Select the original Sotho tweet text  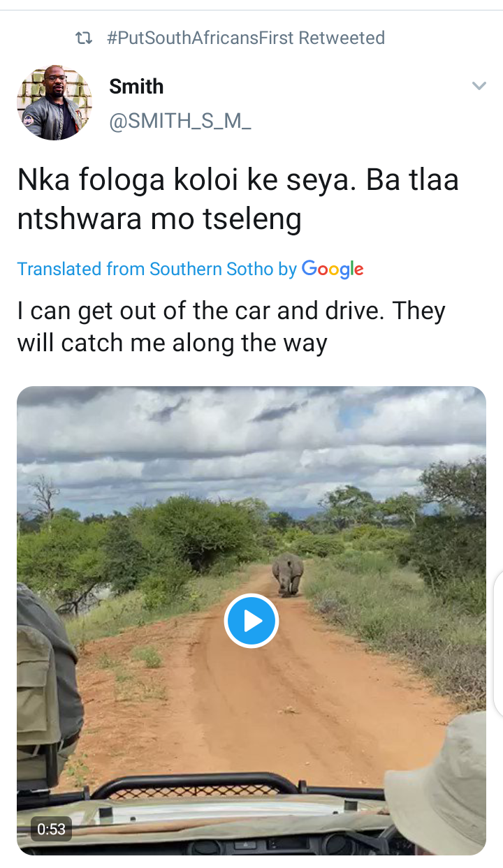point(238,200)
